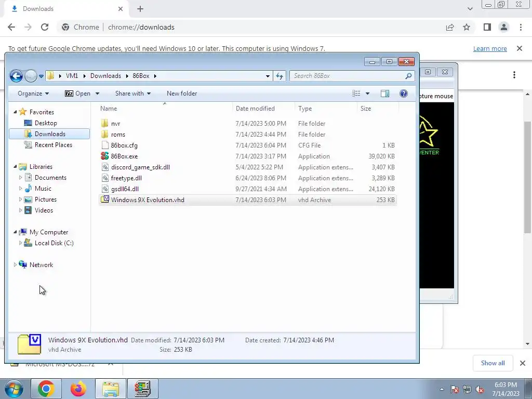The height and width of the screenshot is (399, 532).
Task: Show hidden tray icons arrow
Action: click(442, 389)
